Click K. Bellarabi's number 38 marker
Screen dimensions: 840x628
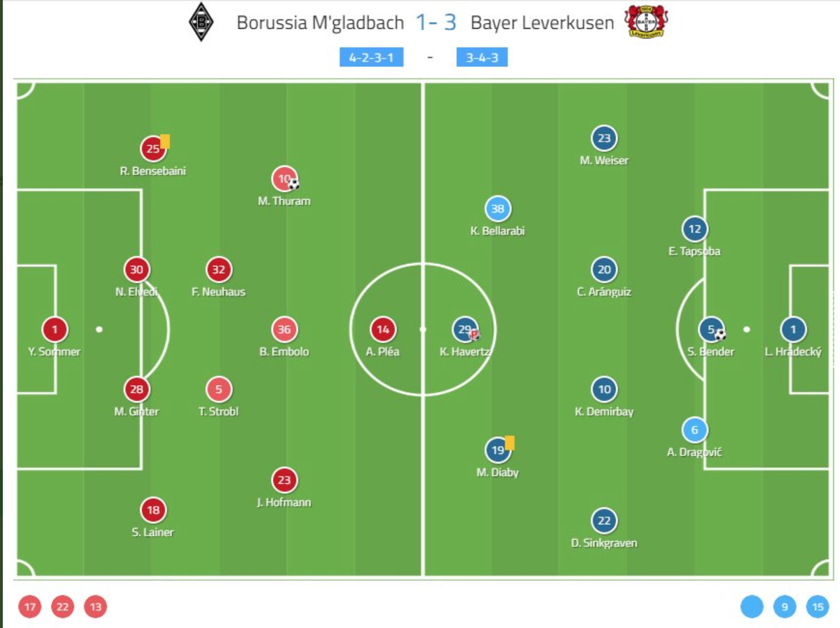tap(498, 208)
